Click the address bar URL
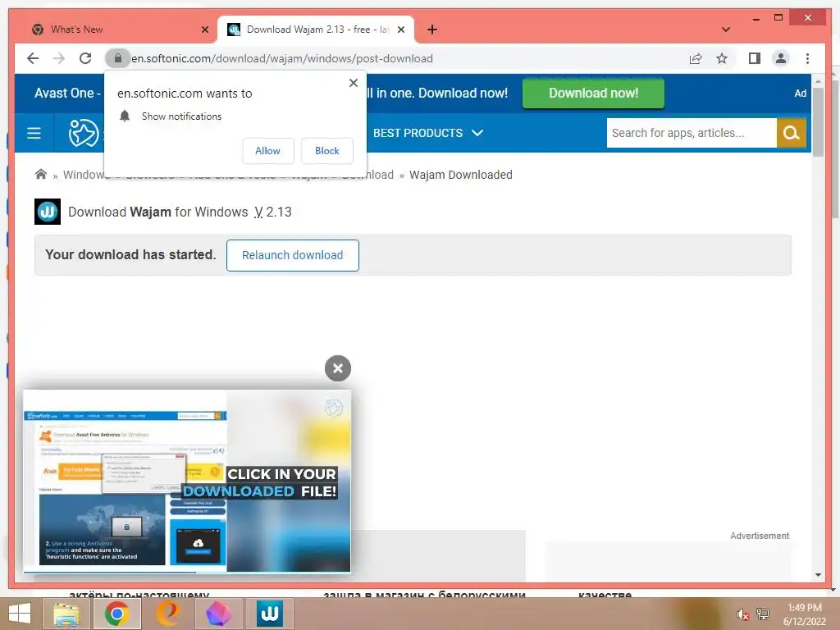Screen dimensions: 840x630 click(x=282, y=58)
